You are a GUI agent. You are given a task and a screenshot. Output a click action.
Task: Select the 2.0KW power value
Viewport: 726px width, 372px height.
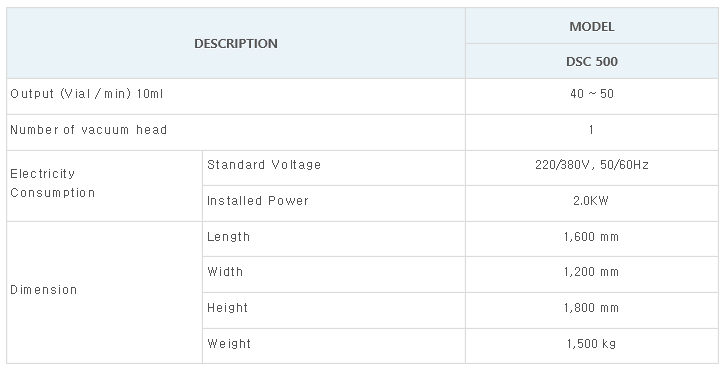[591, 201]
